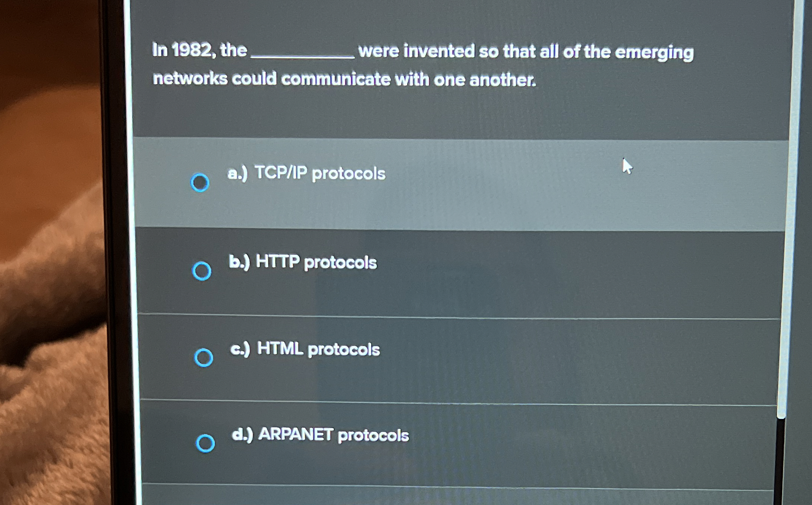This screenshot has width=812, height=505.
Task: Click the 'ARPANET protocols' answer text
Action: (x=333, y=435)
